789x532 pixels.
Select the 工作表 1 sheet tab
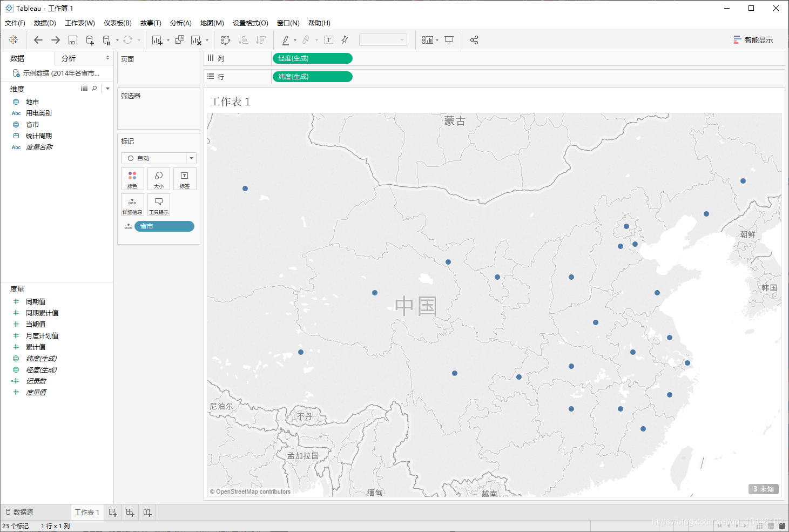pyautogui.click(x=87, y=513)
